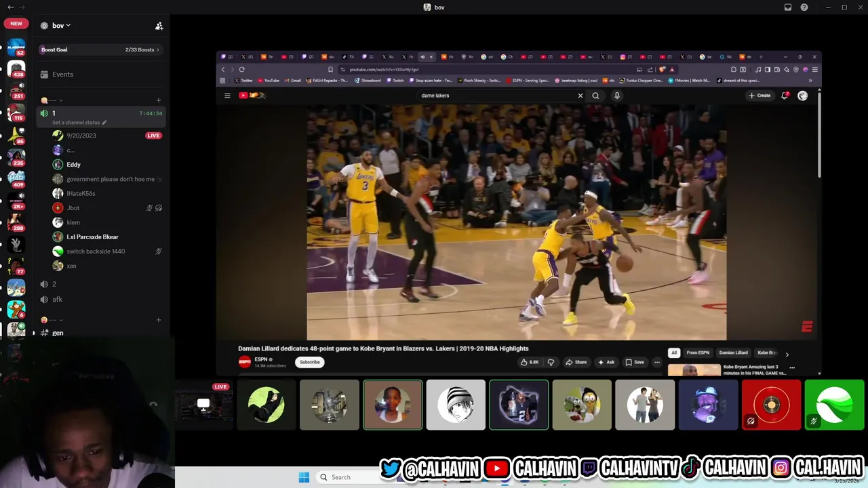868x488 pixels.
Task: Clear the YouTube search with the X
Action: tap(580, 96)
